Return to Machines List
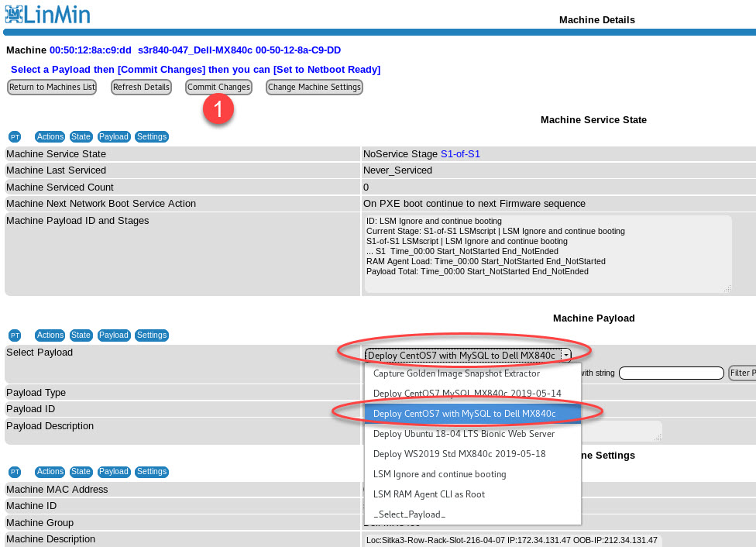 [52, 87]
